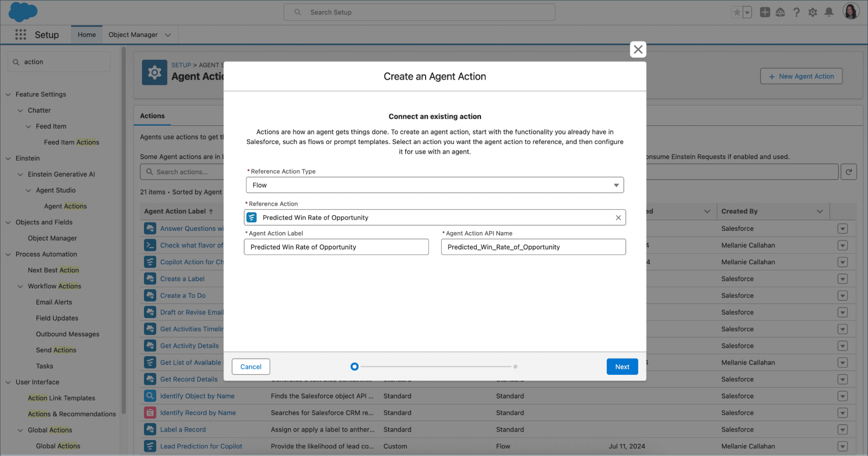This screenshot has height=456, width=868.
Task: Open Feed Item Actions in the setup tree
Action: [72, 142]
